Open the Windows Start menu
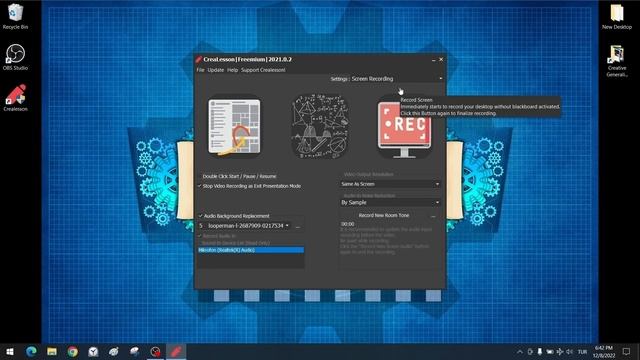The width and height of the screenshot is (640, 360). [10, 352]
